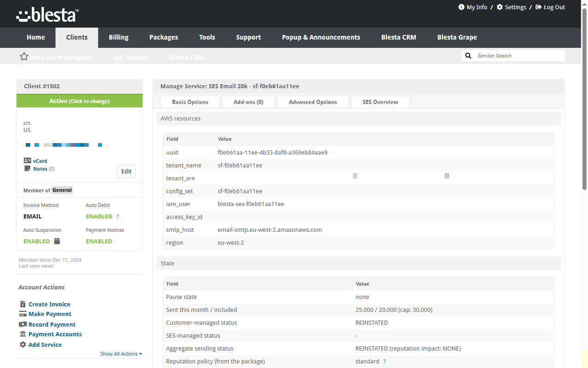Click the General group badge

62,190
